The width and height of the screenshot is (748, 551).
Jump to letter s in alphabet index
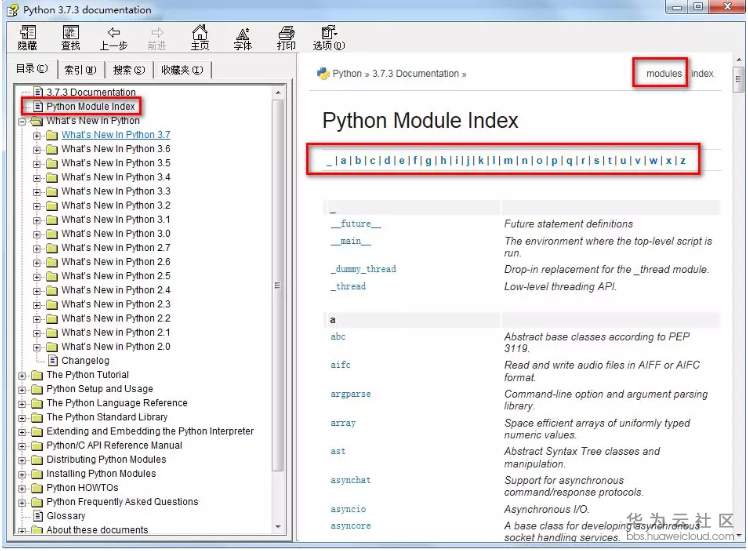tap(596, 160)
